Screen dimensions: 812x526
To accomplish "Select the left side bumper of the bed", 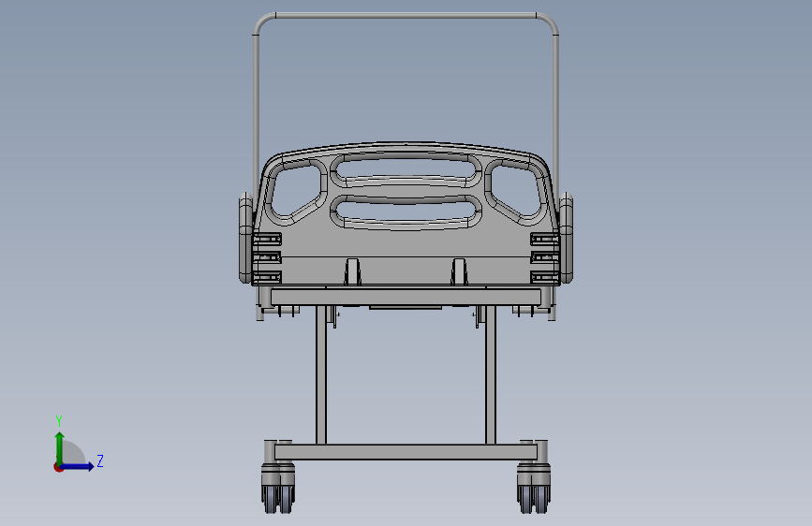I will (245, 237).
